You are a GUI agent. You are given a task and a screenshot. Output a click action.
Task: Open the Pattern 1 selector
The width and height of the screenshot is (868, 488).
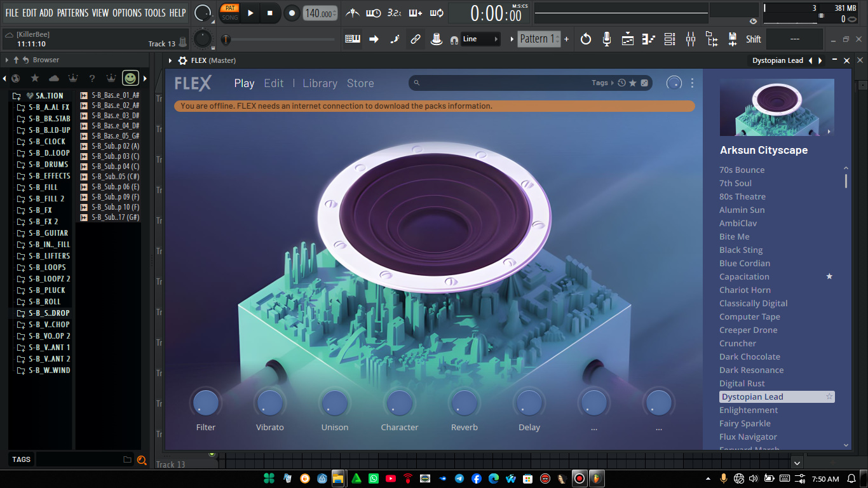point(538,39)
